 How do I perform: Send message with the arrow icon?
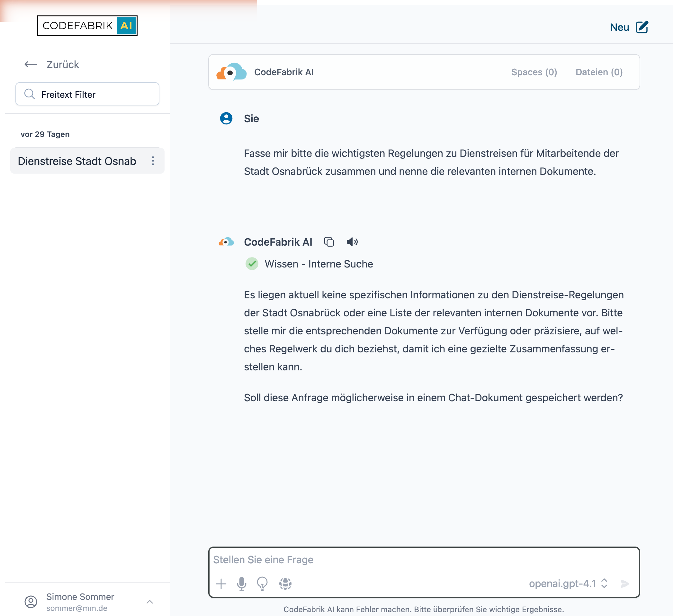coord(625,584)
